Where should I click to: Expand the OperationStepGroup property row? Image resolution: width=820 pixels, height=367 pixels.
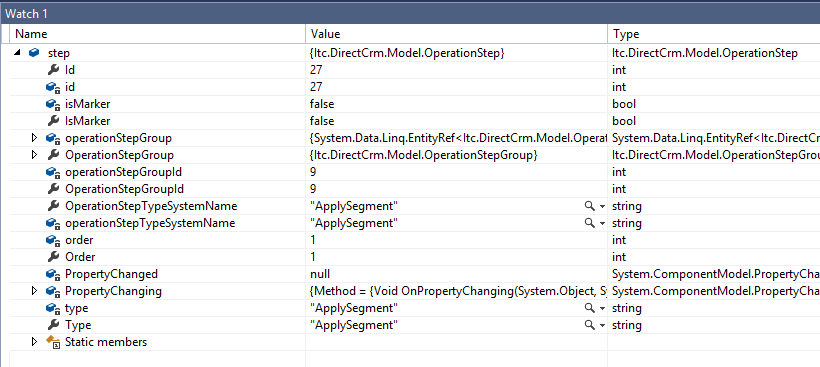pos(35,155)
